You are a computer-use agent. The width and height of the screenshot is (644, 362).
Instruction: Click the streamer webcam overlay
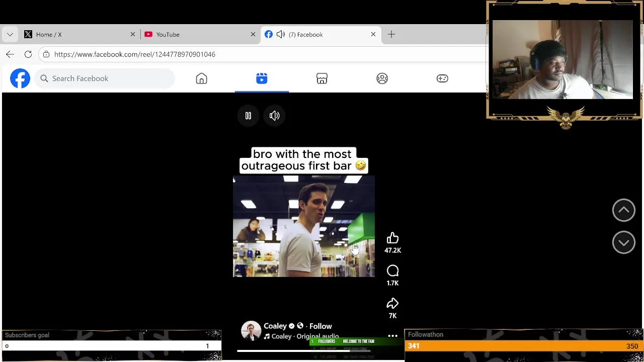(x=562, y=59)
